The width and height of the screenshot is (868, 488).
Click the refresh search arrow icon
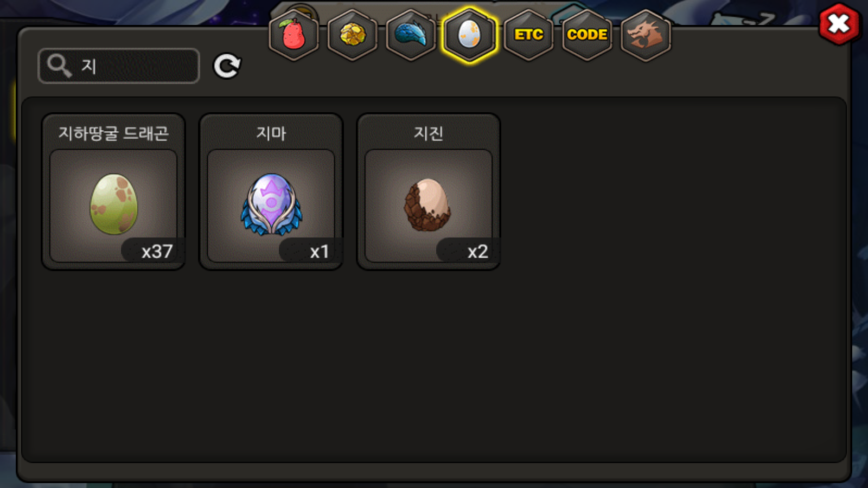coord(227,66)
